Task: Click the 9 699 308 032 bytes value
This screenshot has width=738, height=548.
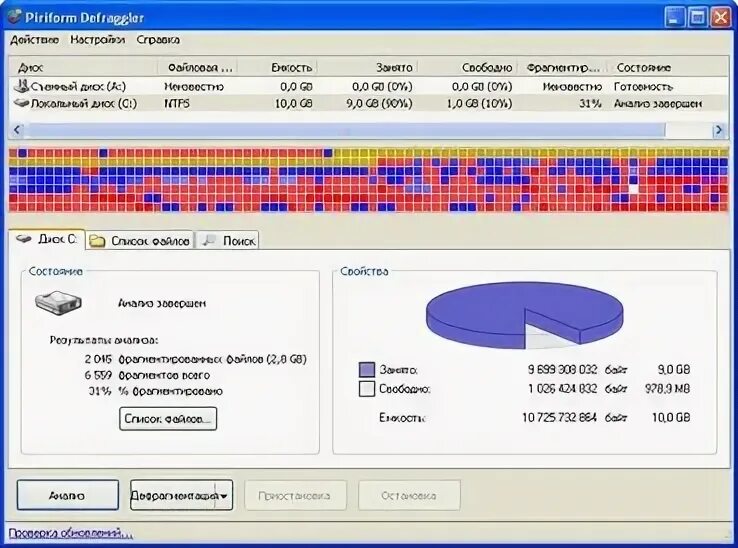Action: click(x=562, y=370)
